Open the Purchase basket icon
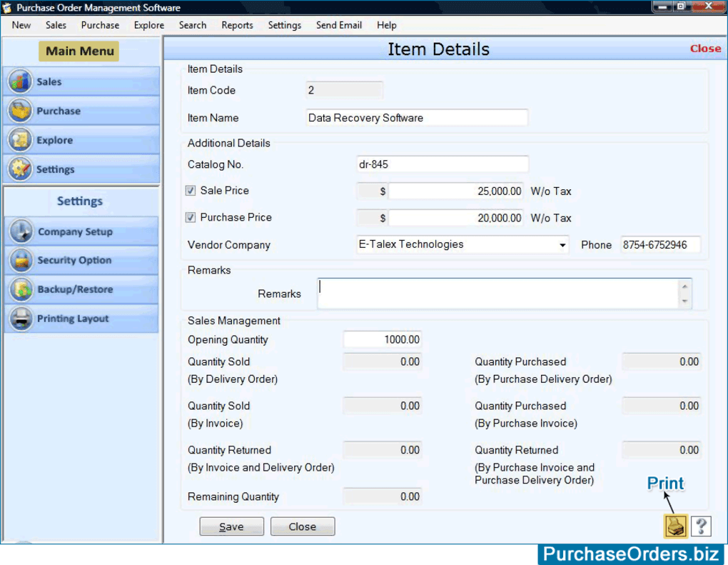This screenshot has width=728, height=565. (x=21, y=111)
